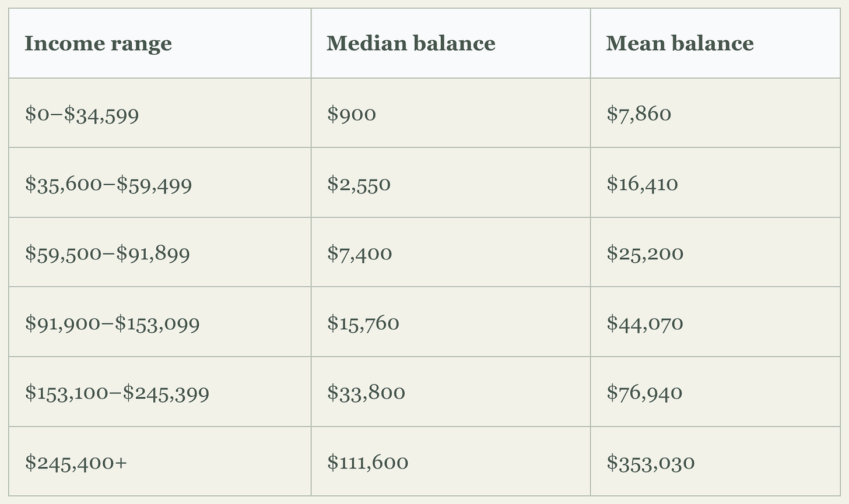Click the Income range column header
Viewport: 849px width, 504px height.
click(98, 44)
